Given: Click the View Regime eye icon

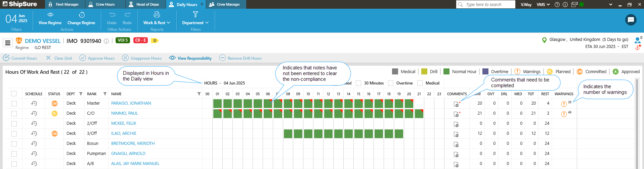Looking at the screenshot, I should 50,15.
